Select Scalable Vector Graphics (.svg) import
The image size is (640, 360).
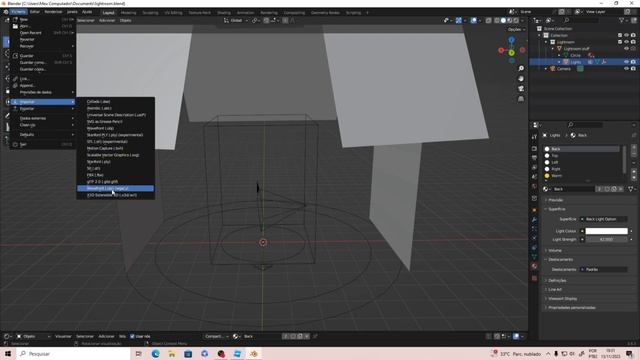(x=116, y=155)
